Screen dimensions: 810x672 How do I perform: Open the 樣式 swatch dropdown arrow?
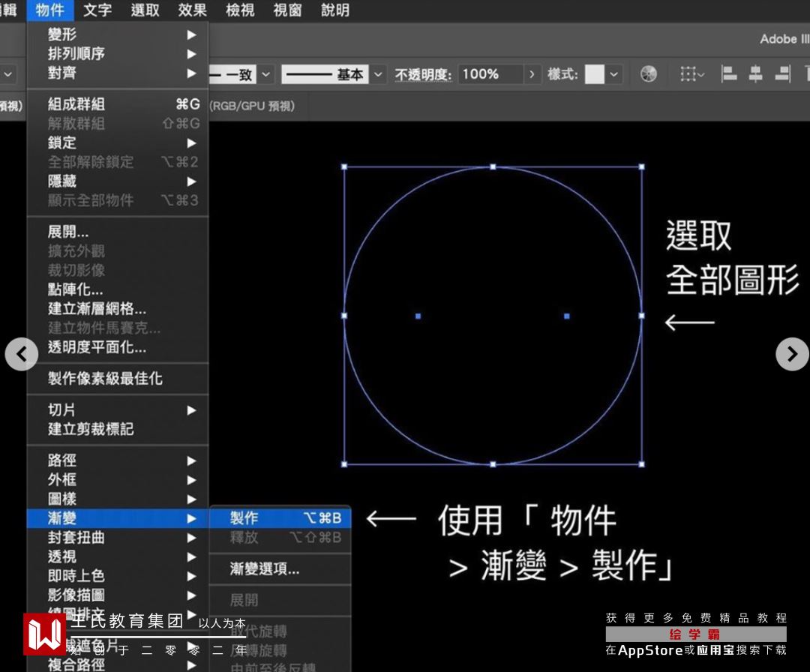coord(613,74)
